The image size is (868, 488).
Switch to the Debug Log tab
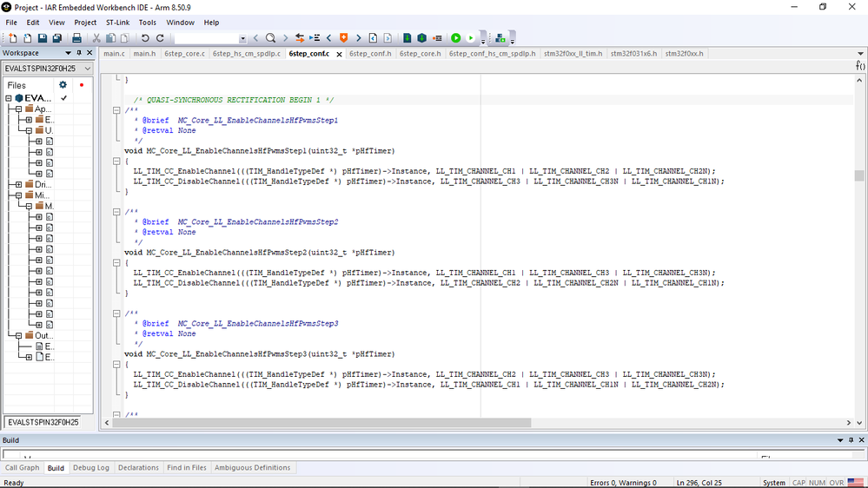(x=90, y=468)
